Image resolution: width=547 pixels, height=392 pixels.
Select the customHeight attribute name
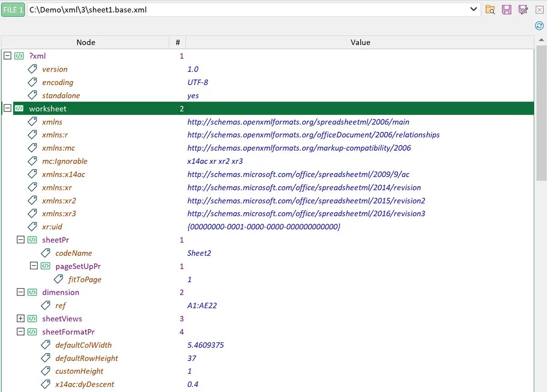(79, 371)
